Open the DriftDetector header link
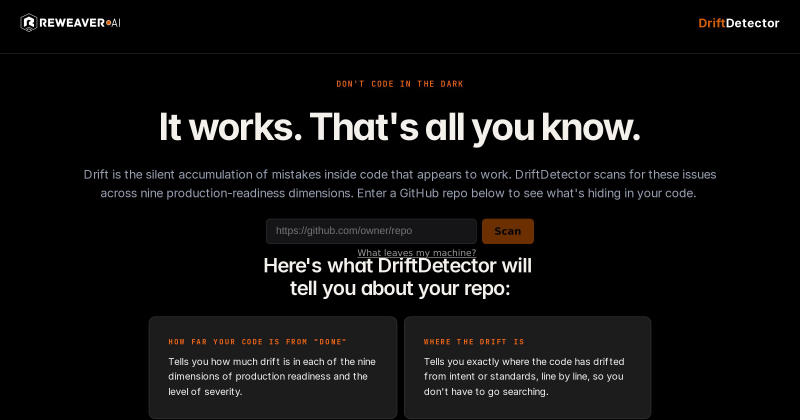 [738, 23]
